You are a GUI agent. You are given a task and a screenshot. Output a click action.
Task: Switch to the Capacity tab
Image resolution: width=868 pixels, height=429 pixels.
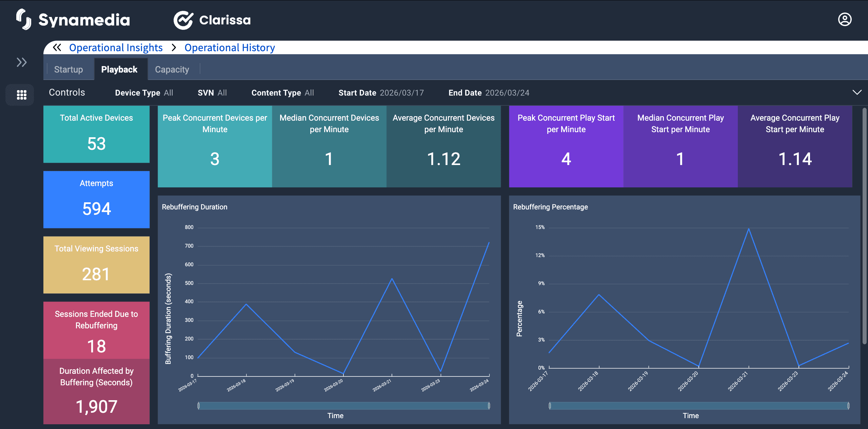pyautogui.click(x=172, y=69)
